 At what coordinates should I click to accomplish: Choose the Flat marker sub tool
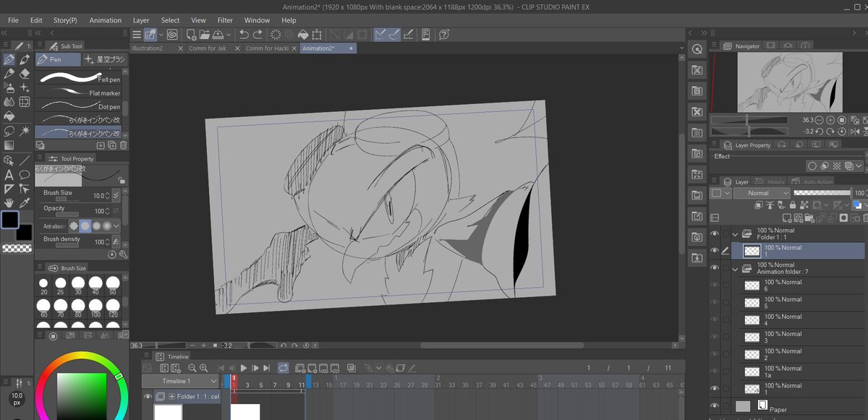click(x=80, y=93)
